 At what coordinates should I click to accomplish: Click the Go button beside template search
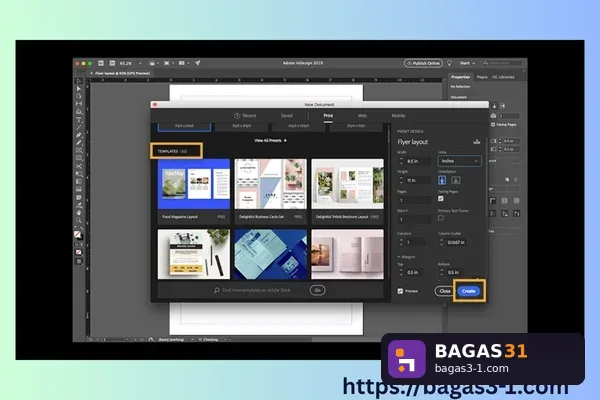click(317, 290)
